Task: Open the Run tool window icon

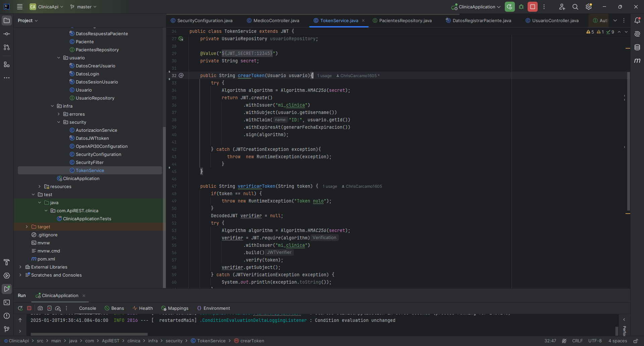Action: click(x=7, y=289)
